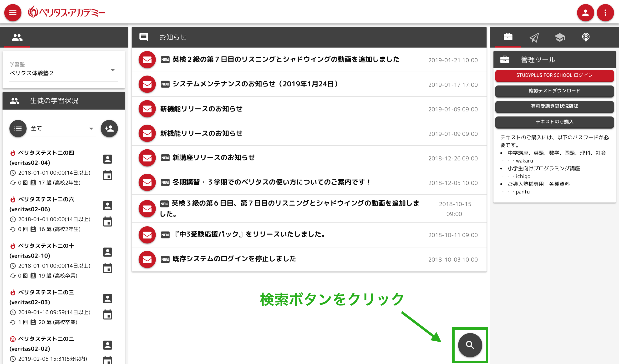Open profile icon for veritas02-10
The height and width of the screenshot is (364, 619).
pyautogui.click(x=107, y=252)
